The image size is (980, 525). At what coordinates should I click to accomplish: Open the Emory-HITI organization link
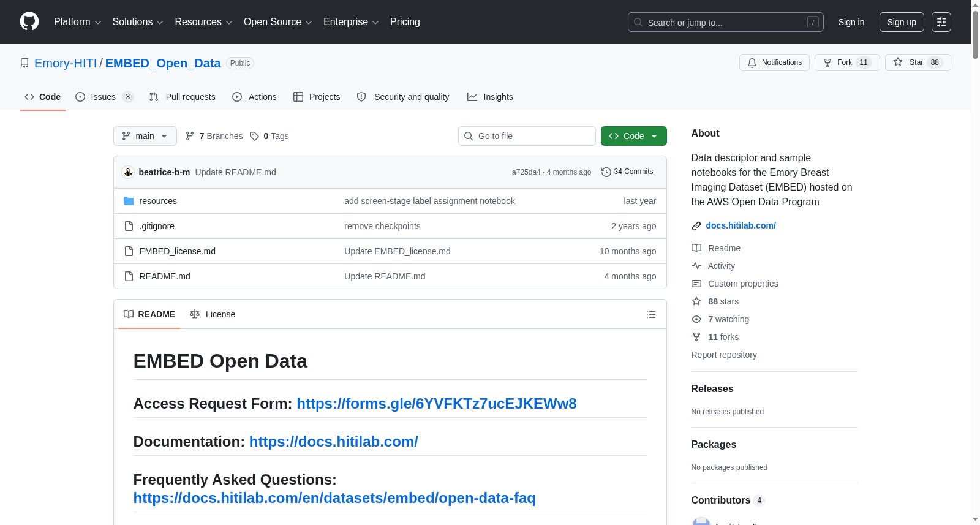66,63
